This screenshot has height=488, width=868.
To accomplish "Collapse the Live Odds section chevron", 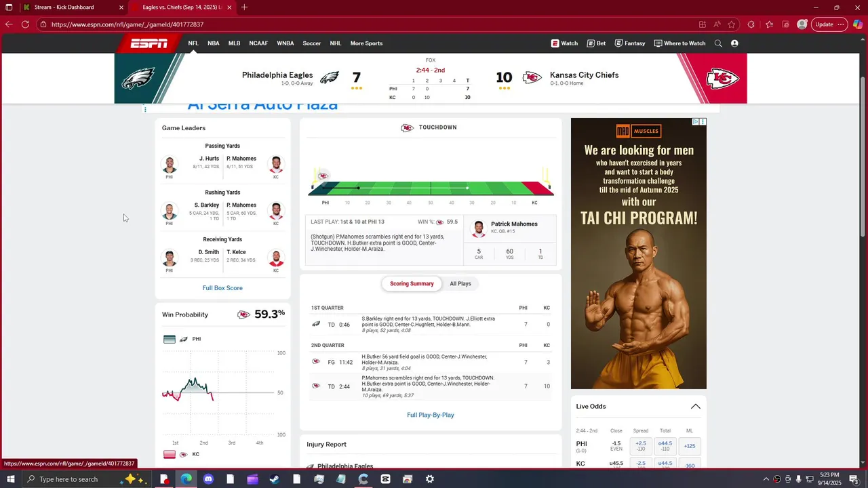I will (x=695, y=407).
